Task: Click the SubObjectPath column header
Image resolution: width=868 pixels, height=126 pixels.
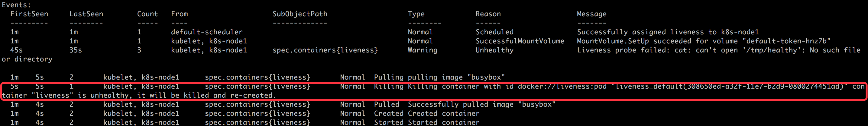Action: pos(300,14)
